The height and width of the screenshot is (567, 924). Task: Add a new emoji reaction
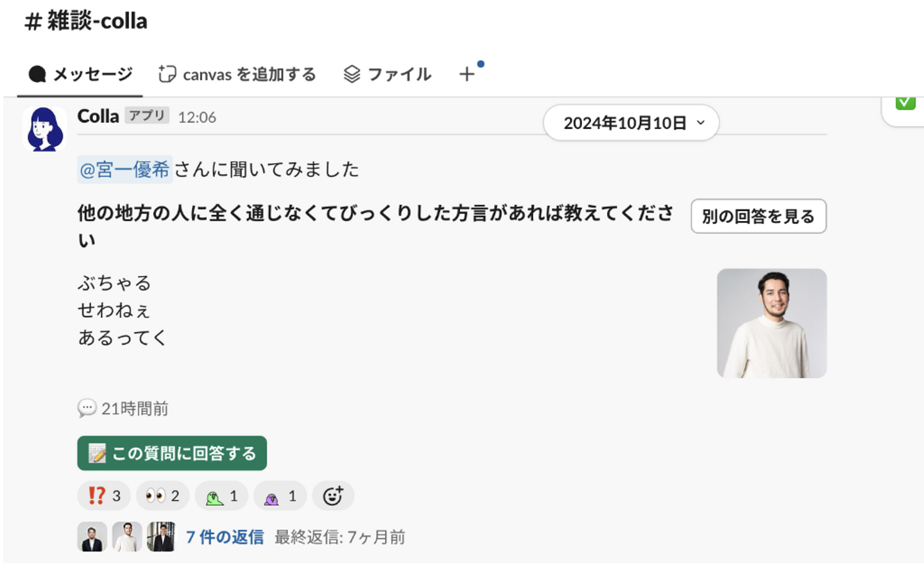click(x=332, y=496)
